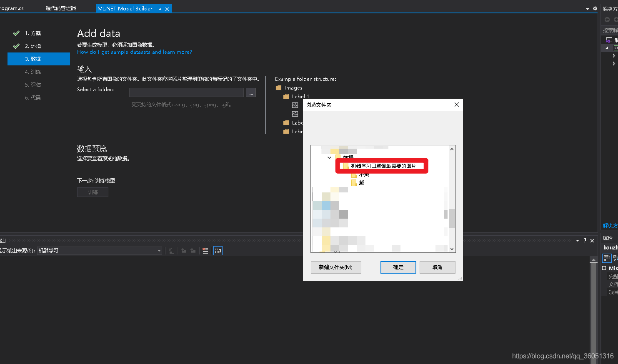The width and height of the screenshot is (618, 364).
Task: Click the folder tree scroll-down arrow
Action: coord(452,249)
